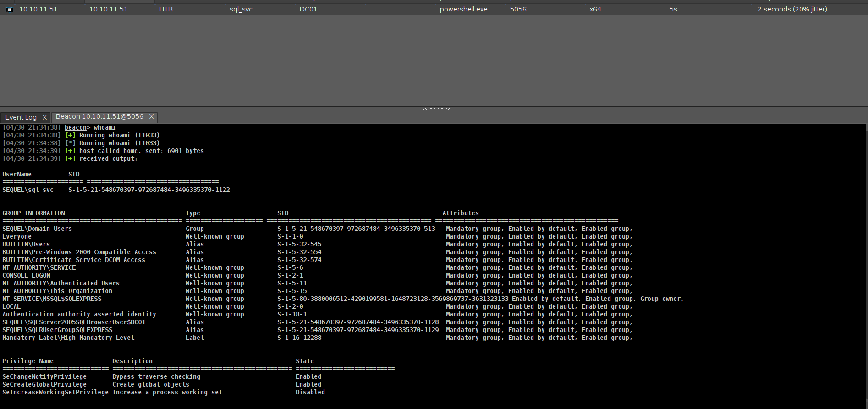Click the SeIncreaseWorkingSetPrivilege entry
The image size is (868, 409).
[x=55, y=393]
